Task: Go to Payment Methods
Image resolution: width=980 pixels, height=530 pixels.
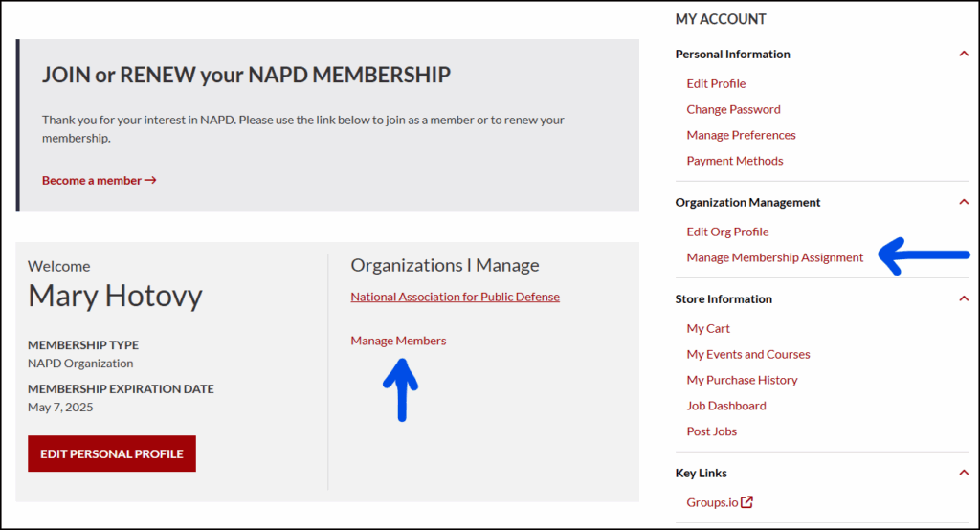Action: click(734, 161)
